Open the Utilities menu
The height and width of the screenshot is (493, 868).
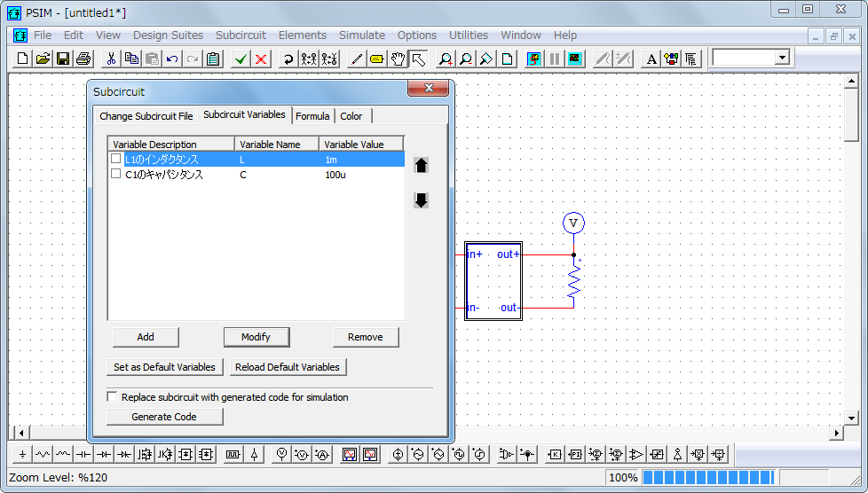(x=469, y=35)
